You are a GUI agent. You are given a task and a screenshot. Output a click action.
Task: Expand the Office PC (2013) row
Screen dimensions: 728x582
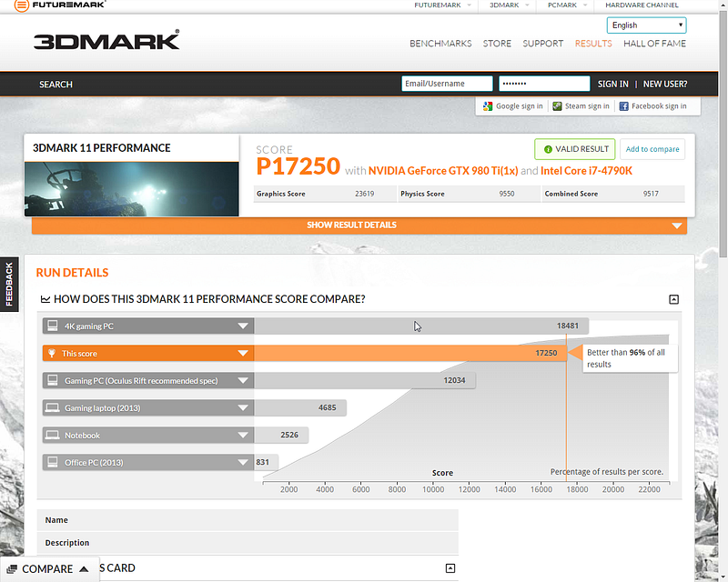(x=243, y=462)
